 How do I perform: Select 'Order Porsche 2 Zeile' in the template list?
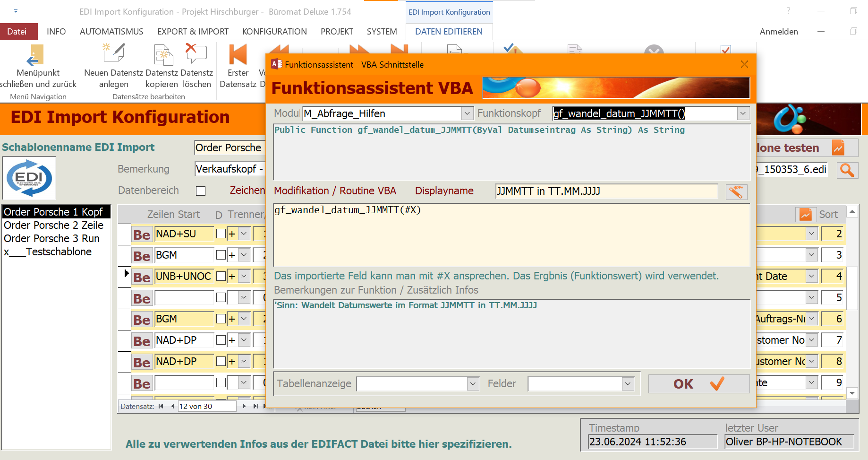[x=53, y=226]
